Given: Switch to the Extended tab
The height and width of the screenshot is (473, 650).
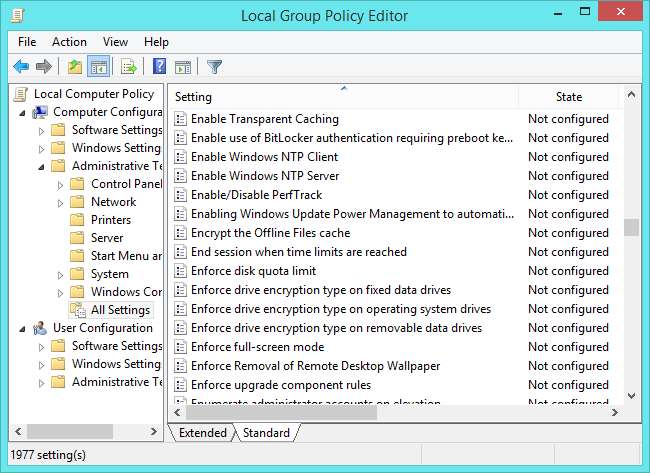Looking at the screenshot, I should (202, 433).
